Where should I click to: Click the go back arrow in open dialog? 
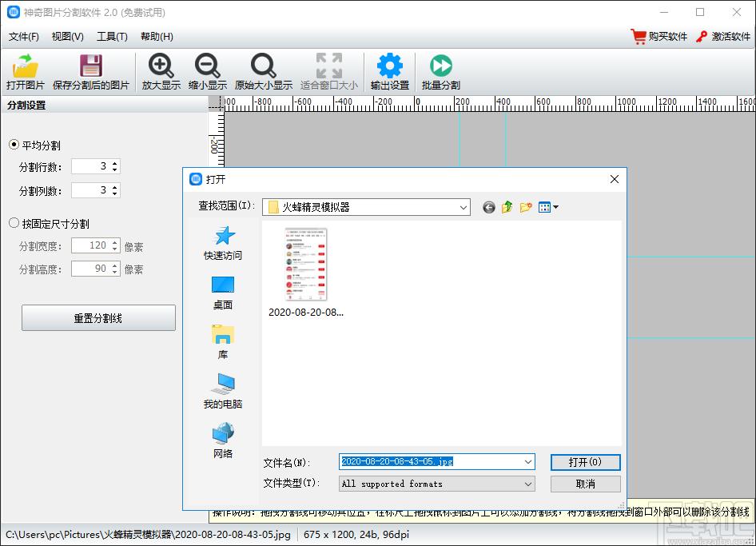tap(488, 207)
